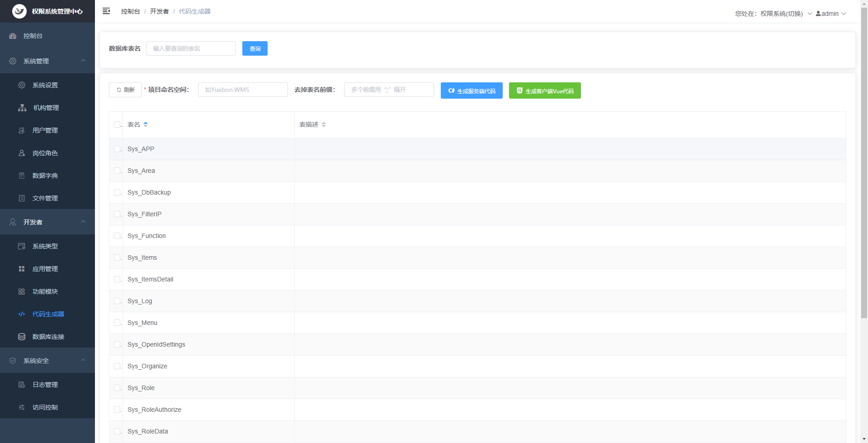
Task: Click the 控制台 breadcrumb link
Action: [131, 11]
